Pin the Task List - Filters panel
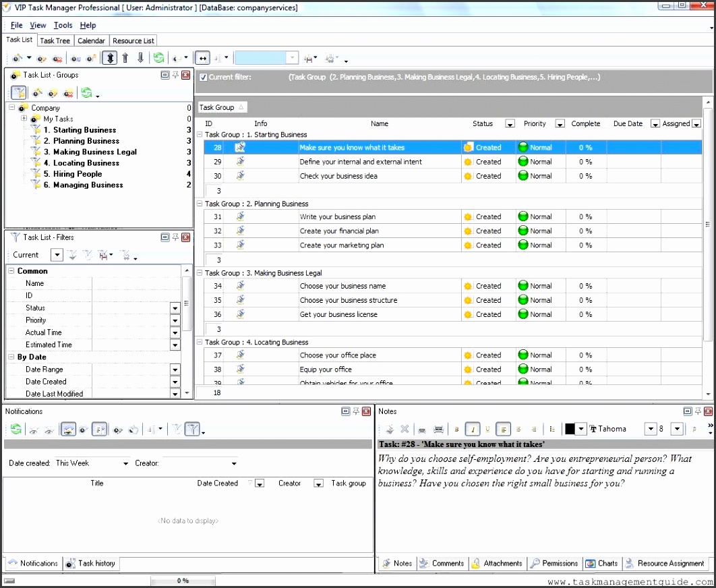Screen dimensions: 716x588 click(175, 237)
